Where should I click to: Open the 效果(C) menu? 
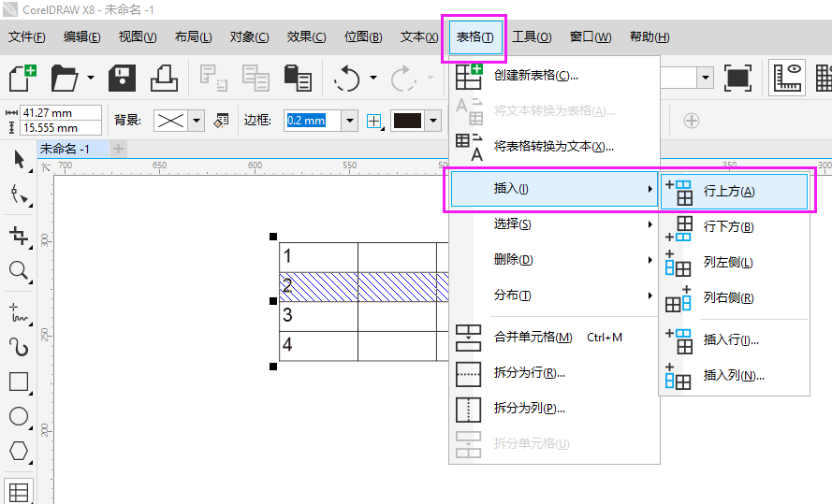306,37
